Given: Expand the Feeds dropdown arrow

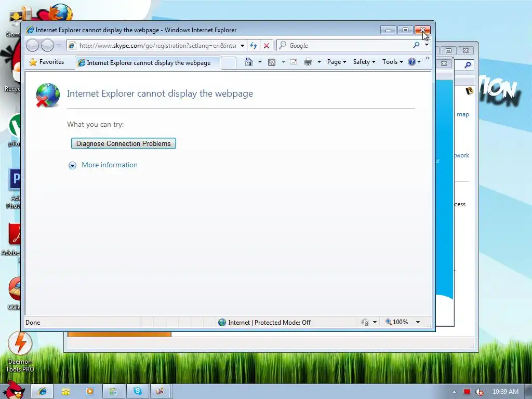Looking at the screenshot, I should 283,62.
